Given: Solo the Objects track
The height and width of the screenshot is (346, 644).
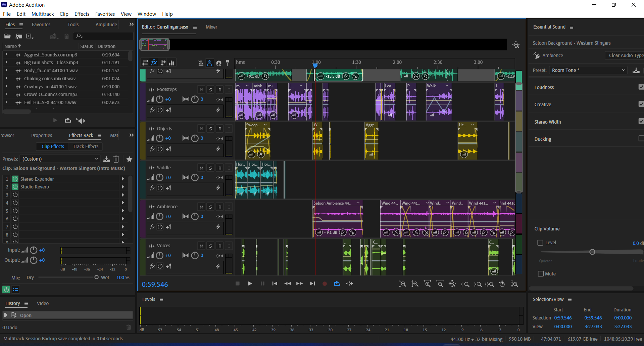Looking at the screenshot, I should [210, 129].
